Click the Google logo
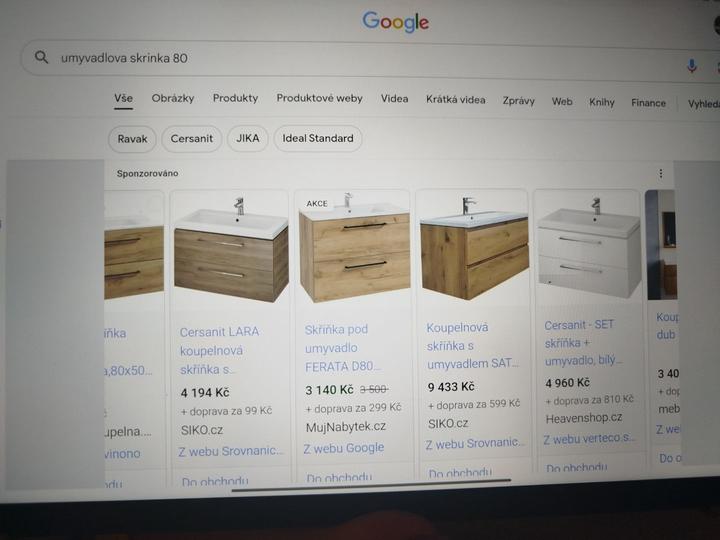720x540 pixels. point(395,22)
